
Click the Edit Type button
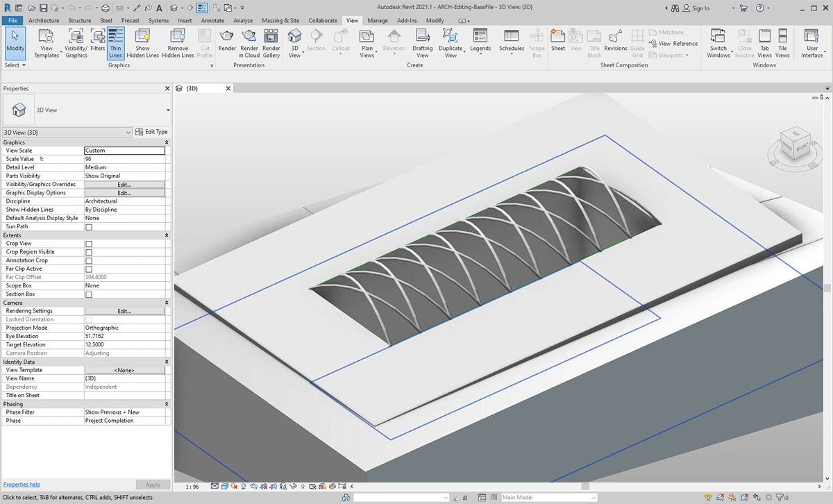[151, 132]
